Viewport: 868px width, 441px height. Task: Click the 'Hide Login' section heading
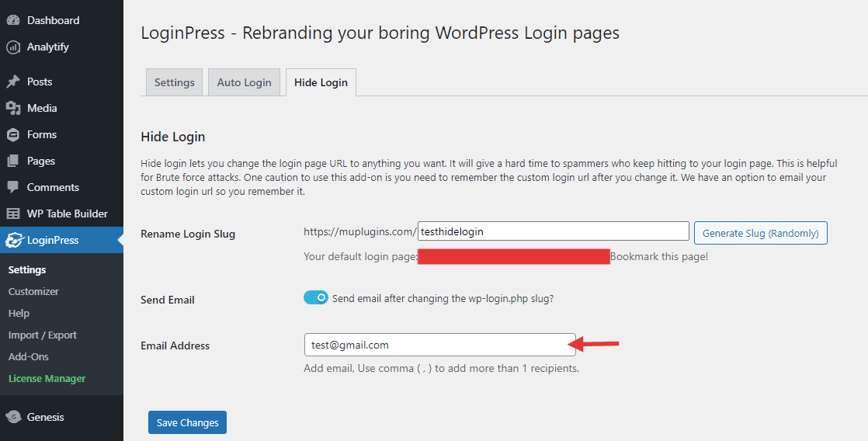(172, 137)
